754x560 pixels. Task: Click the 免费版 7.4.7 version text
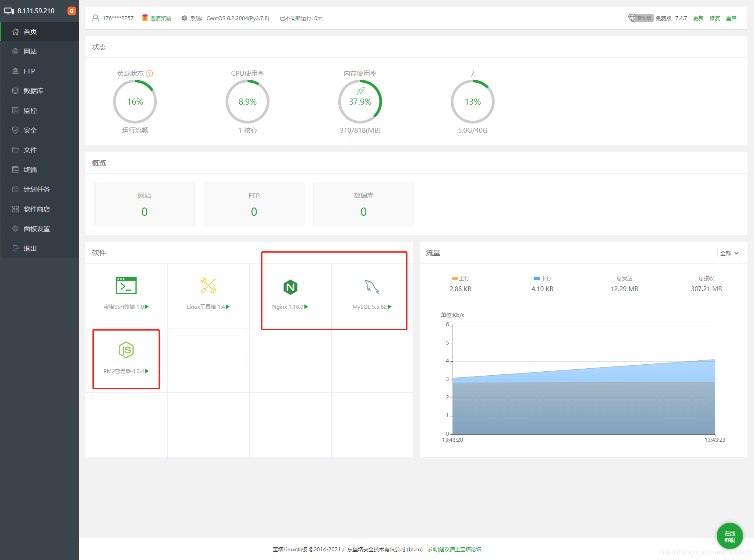[671, 18]
